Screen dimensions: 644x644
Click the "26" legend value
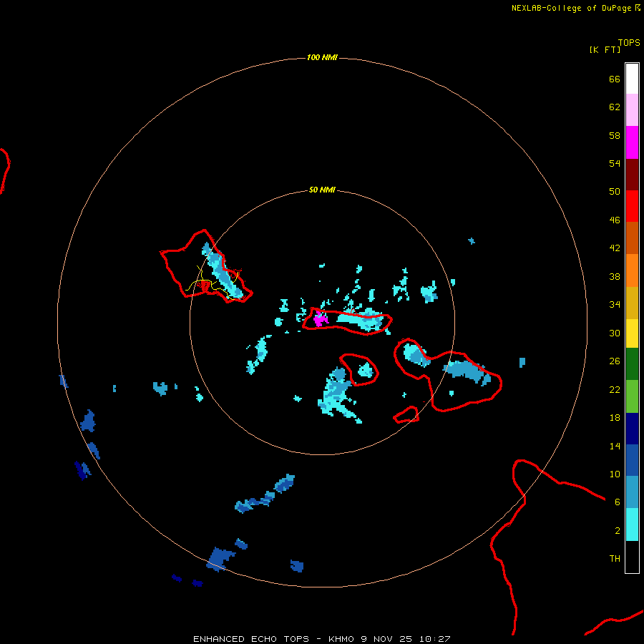pyautogui.click(x=615, y=361)
